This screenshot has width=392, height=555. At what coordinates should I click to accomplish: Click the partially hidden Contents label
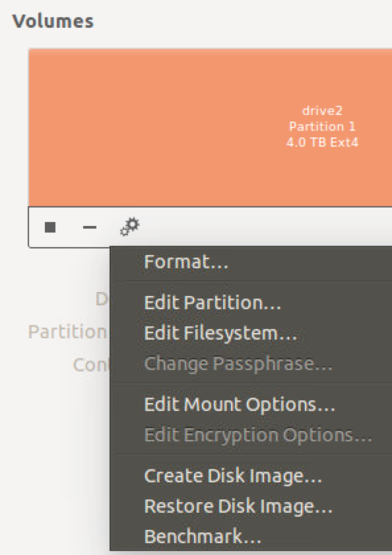92,365
